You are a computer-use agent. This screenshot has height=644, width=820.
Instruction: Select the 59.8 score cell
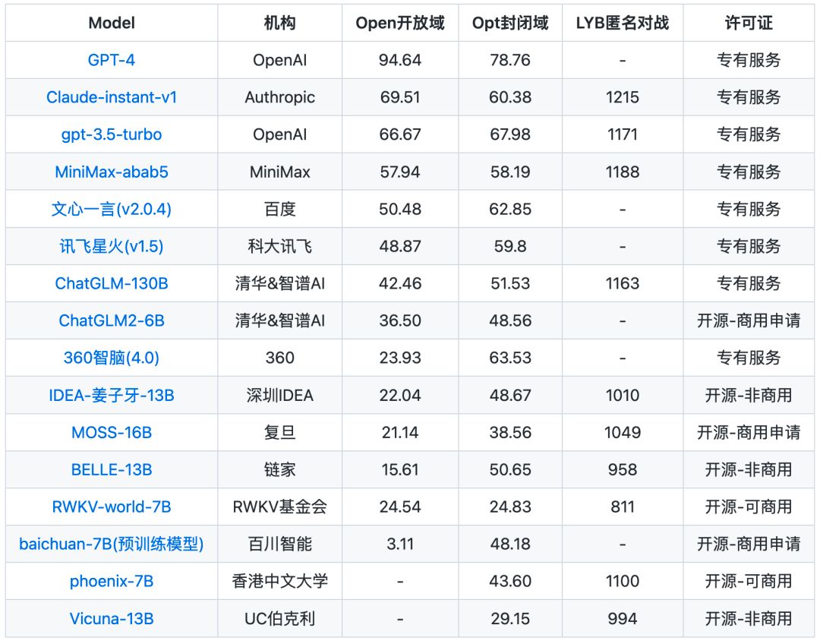coord(510,246)
